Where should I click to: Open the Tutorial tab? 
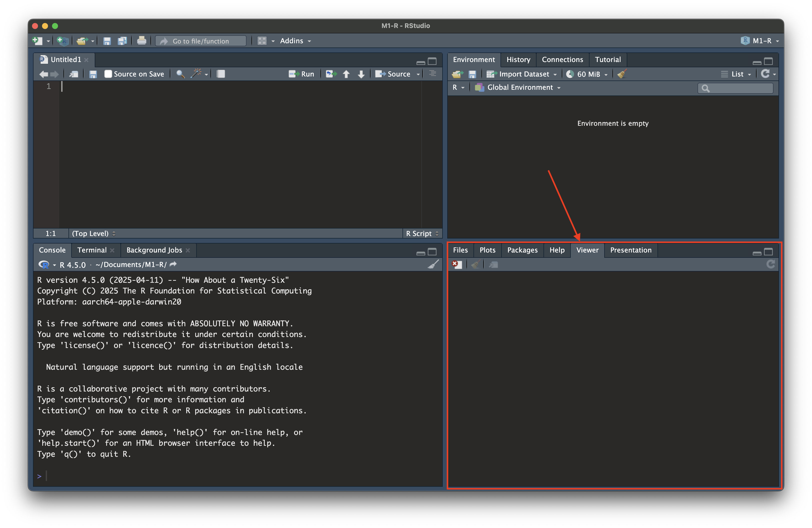coord(608,60)
